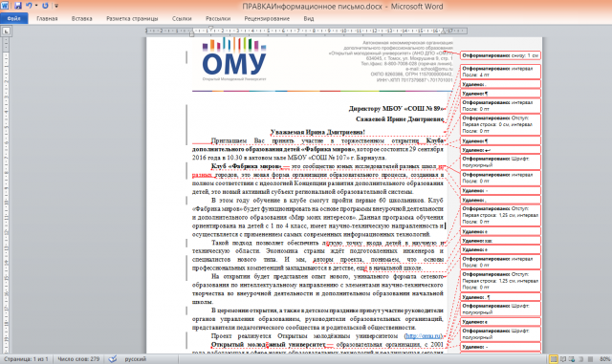Switch to the Вставка ribbon tab
The height and width of the screenshot is (364, 612).
click(x=81, y=18)
